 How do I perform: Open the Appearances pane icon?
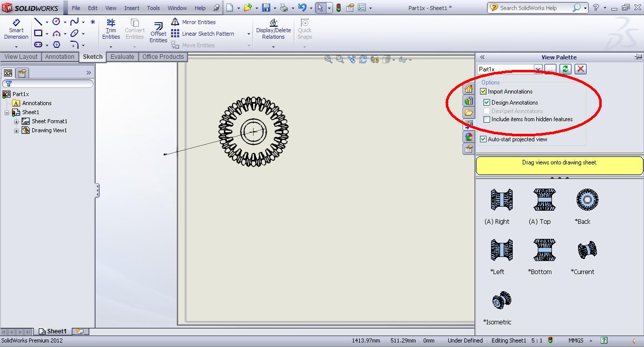[468, 137]
